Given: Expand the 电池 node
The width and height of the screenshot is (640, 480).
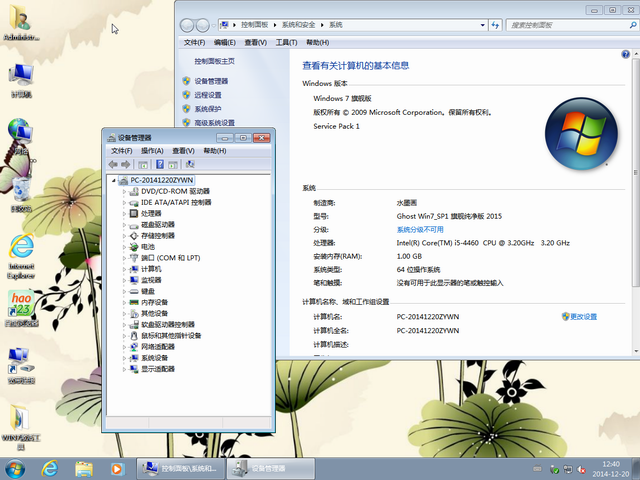Looking at the screenshot, I should click(124, 247).
